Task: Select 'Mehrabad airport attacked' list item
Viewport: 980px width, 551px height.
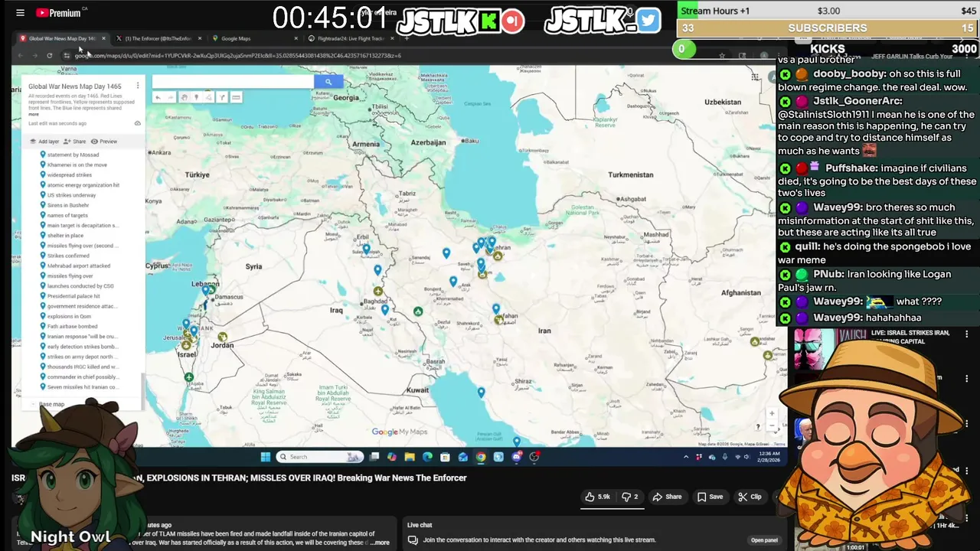Action: 78,266
